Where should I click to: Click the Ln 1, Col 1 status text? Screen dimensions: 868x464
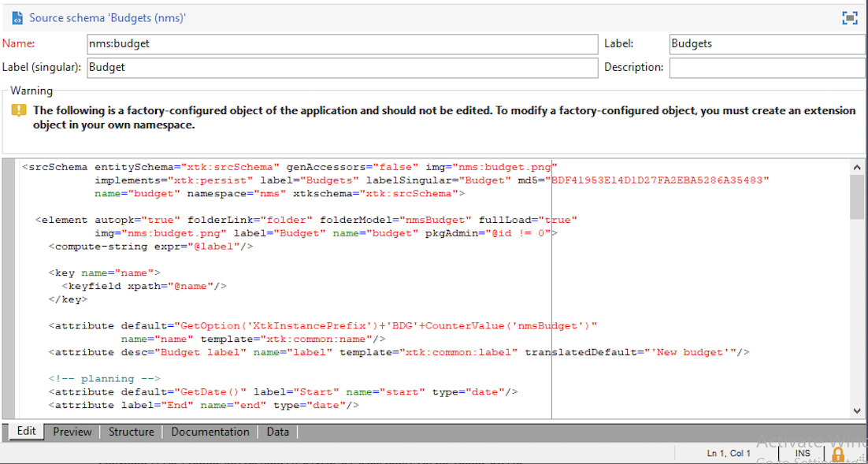tap(729, 454)
